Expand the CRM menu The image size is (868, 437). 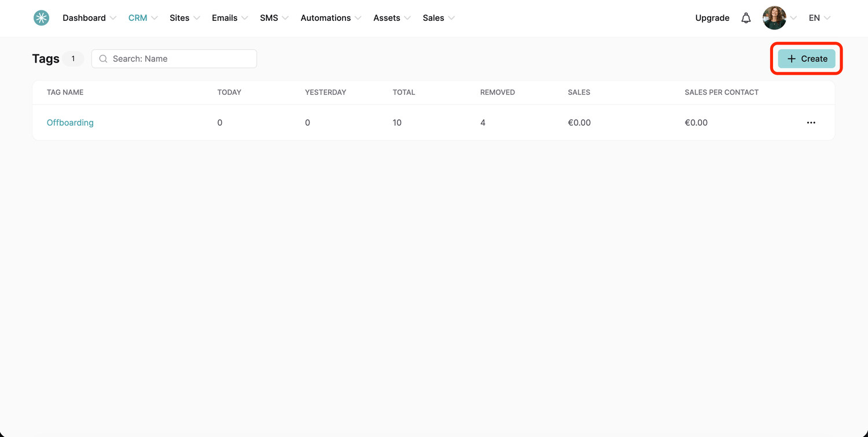click(143, 18)
